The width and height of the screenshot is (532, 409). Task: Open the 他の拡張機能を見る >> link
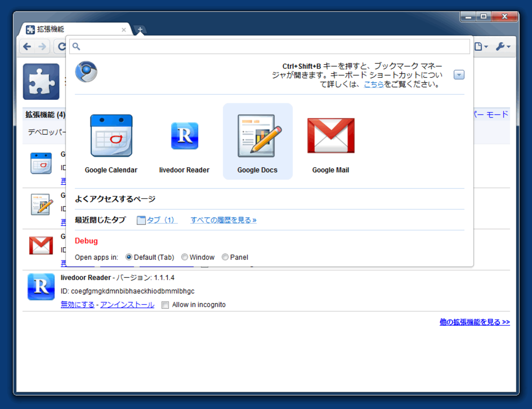click(x=475, y=322)
